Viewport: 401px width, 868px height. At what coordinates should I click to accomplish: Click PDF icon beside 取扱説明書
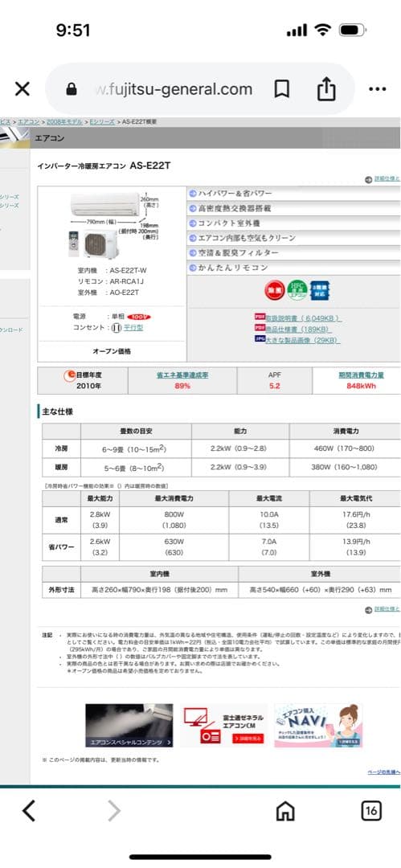[260, 317]
